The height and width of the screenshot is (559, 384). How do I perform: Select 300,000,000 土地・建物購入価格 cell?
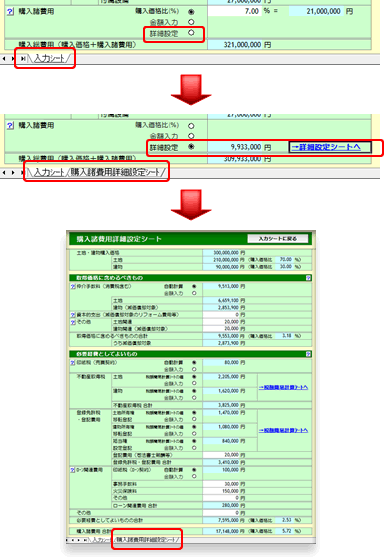coord(221,253)
